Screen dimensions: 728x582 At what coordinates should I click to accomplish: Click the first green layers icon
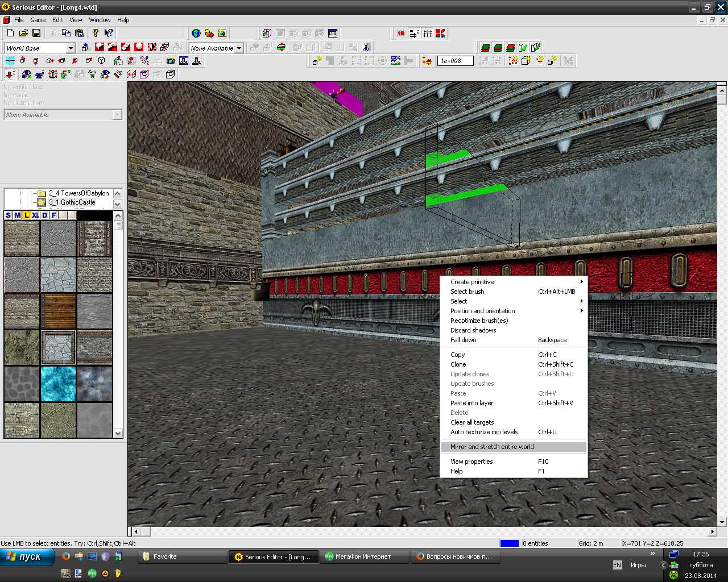pyautogui.click(x=485, y=47)
